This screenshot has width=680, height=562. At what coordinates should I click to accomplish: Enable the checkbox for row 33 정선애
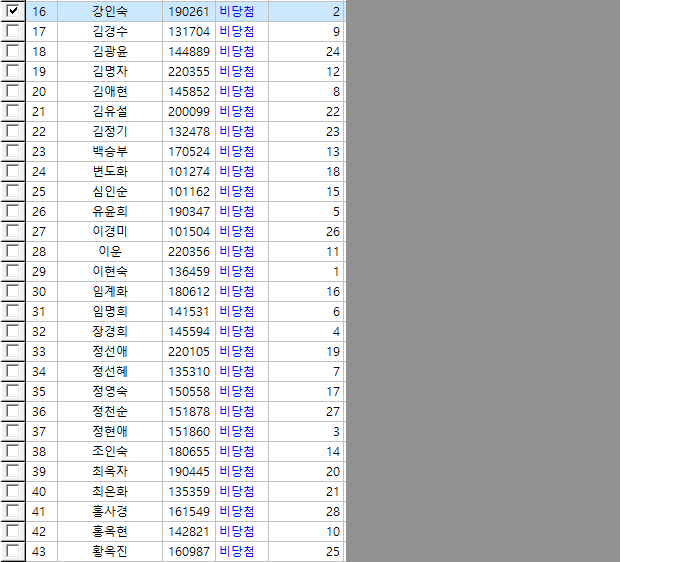pos(13,350)
